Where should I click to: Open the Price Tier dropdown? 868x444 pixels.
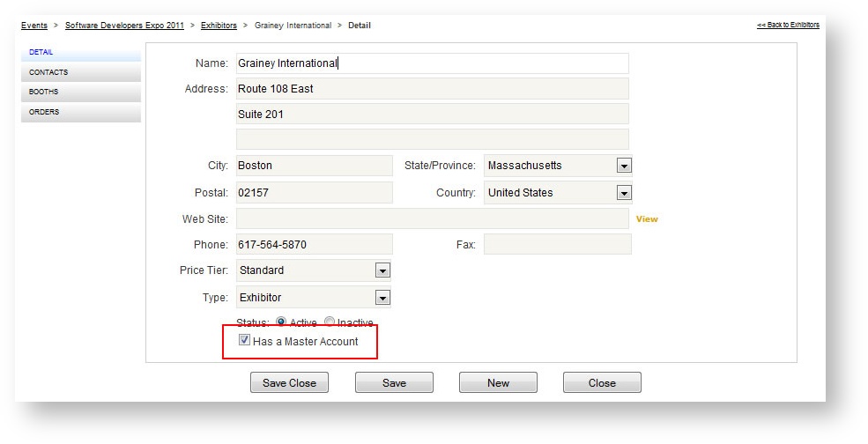pyautogui.click(x=382, y=270)
